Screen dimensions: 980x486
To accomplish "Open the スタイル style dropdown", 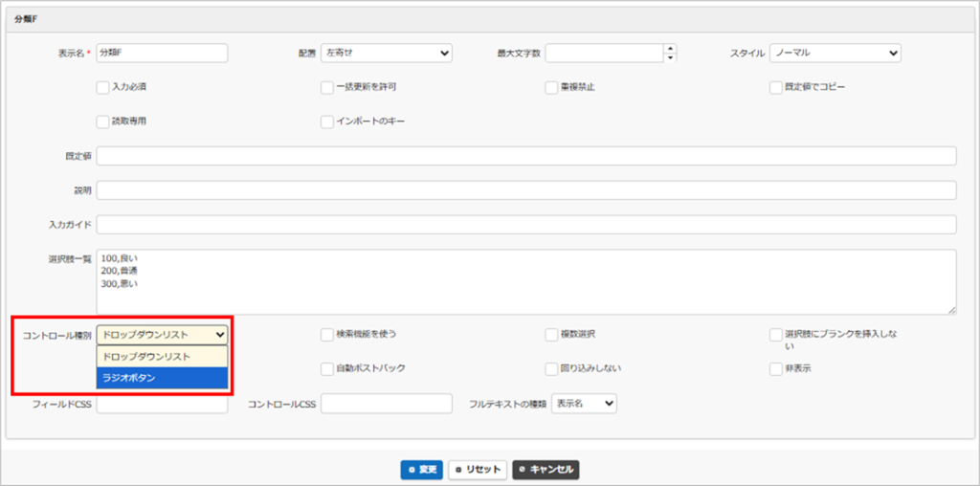I will (x=835, y=53).
